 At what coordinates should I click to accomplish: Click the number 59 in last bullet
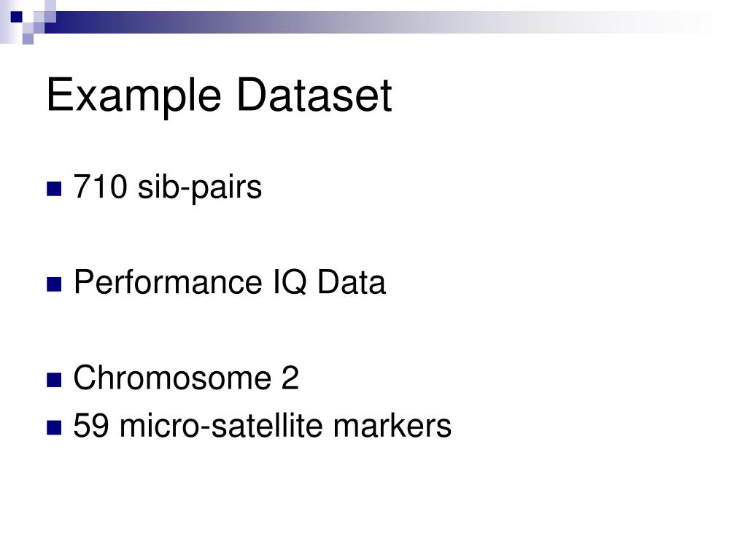(x=91, y=425)
